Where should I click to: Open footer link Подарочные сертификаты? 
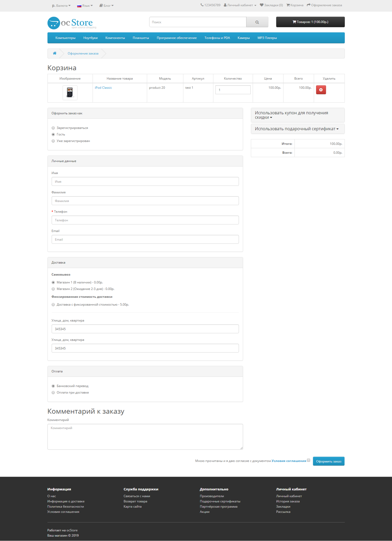tap(220, 502)
